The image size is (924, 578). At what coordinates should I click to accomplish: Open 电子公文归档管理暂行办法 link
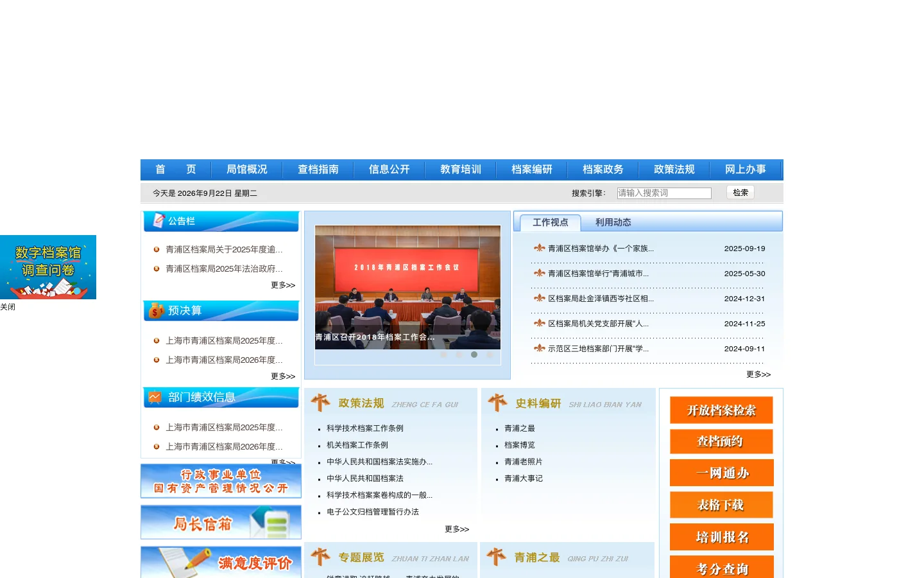tap(373, 512)
